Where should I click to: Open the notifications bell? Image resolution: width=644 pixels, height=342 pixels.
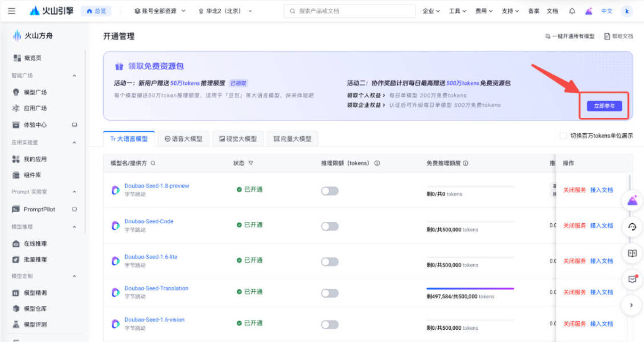(x=572, y=11)
